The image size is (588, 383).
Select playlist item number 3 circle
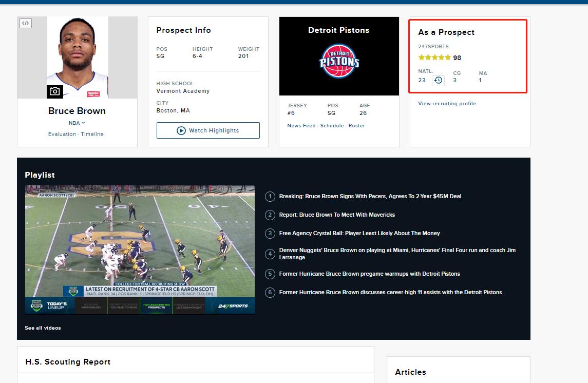point(270,234)
